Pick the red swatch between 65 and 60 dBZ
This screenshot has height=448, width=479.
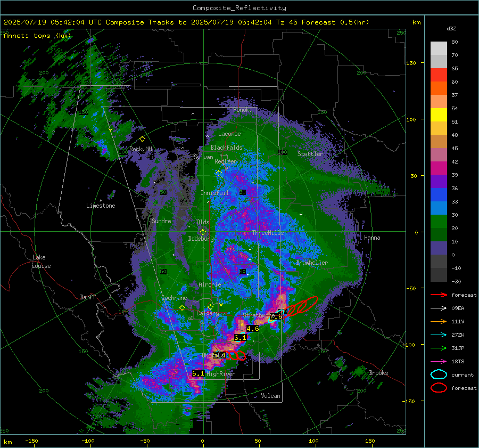tap(439, 75)
